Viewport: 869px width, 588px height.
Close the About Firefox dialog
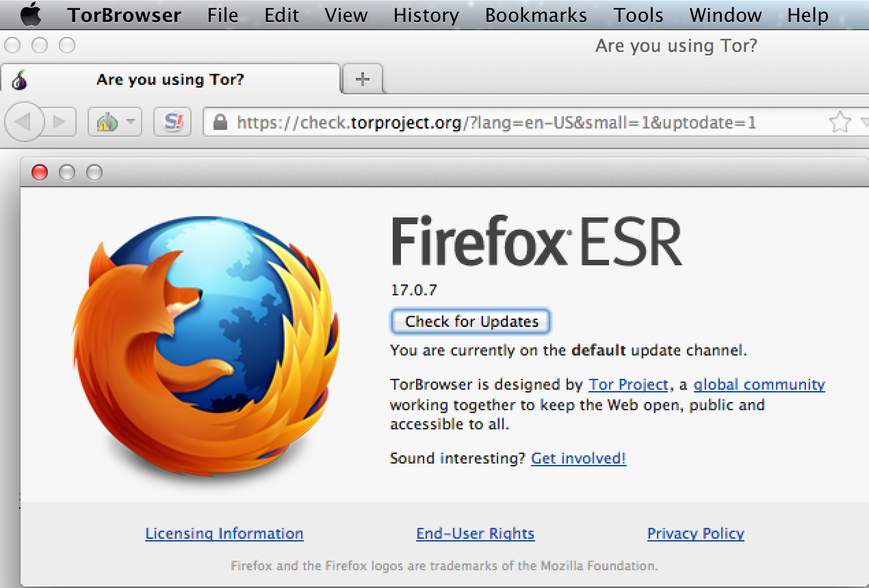pyautogui.click(x=40, y=172)
